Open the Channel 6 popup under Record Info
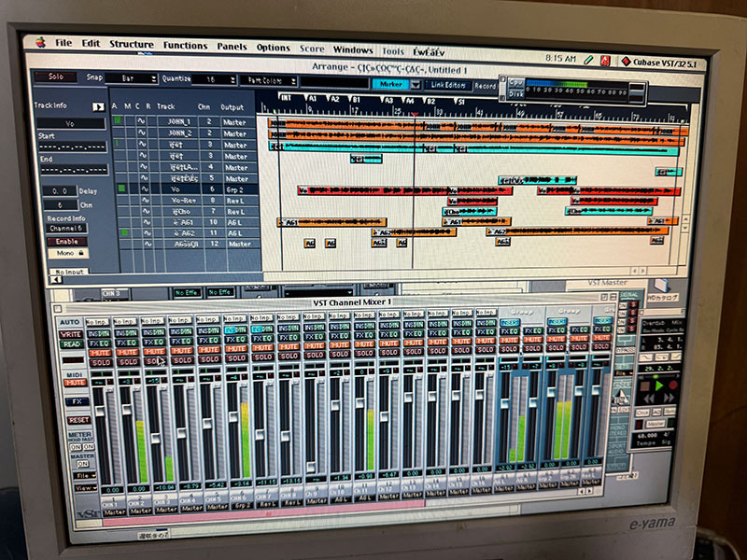This screenshot has width=747, height=560. (66, 229)
